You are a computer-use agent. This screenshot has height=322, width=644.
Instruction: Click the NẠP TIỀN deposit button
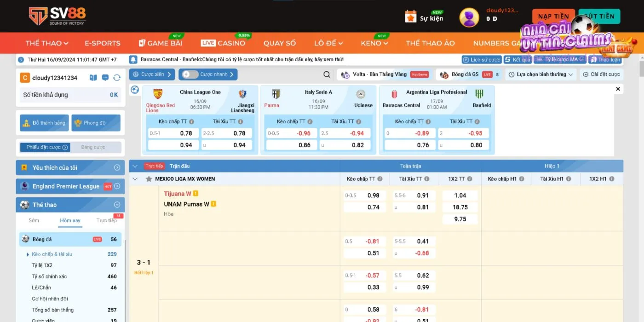pyautogui.click(x=553, y=17)
